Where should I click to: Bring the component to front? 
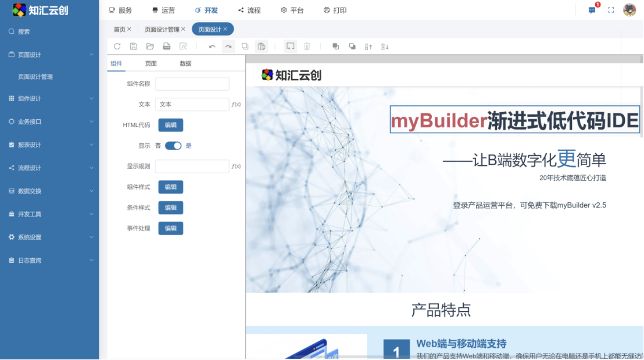[x=335, y=47]
